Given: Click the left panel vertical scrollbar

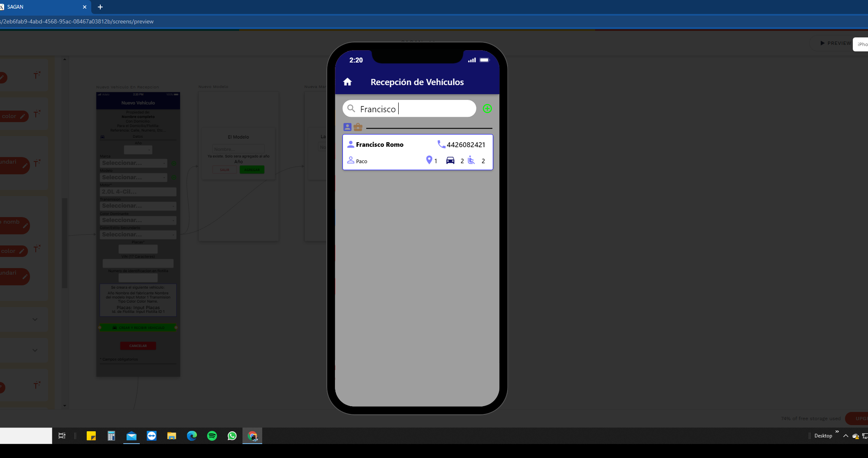Looking at the screenshot, I should click(x=65, y=243).
